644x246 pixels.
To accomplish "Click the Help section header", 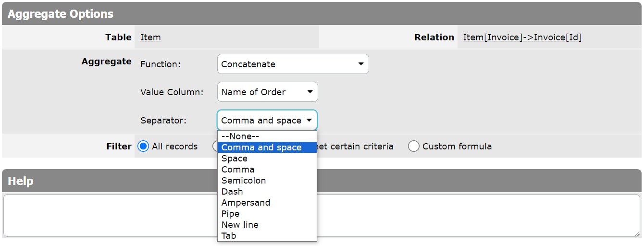I will pyautogui.click(x=322, y=181).
